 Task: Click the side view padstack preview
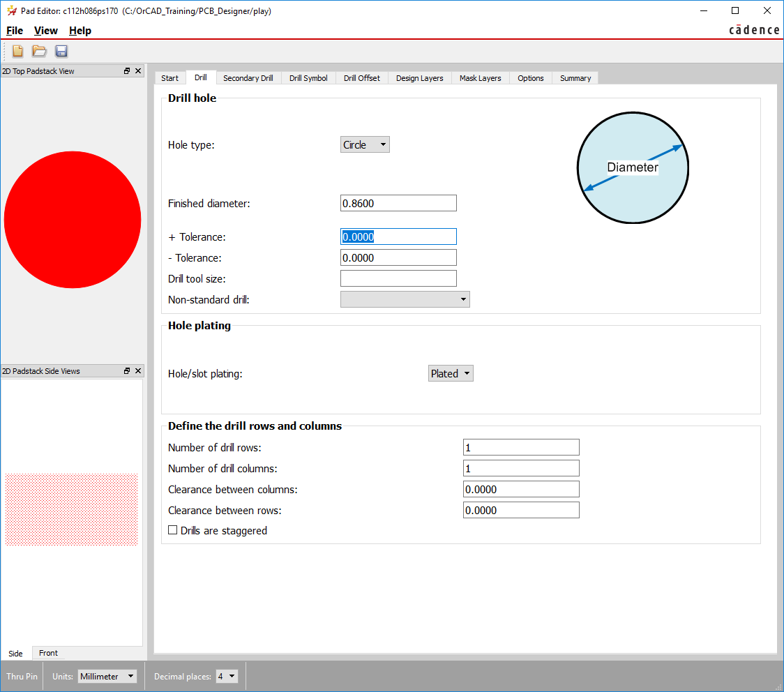[x=72, y=509]
